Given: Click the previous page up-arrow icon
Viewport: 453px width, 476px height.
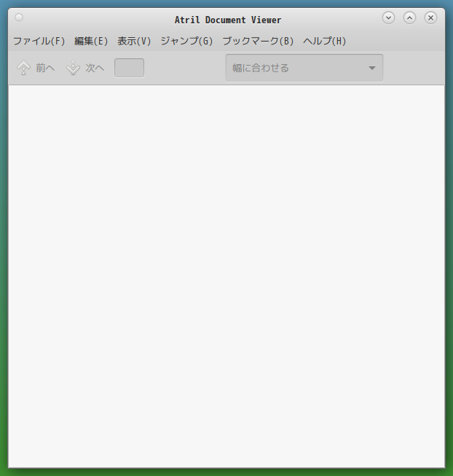Looking at the screenshot, I should point(23,68).
